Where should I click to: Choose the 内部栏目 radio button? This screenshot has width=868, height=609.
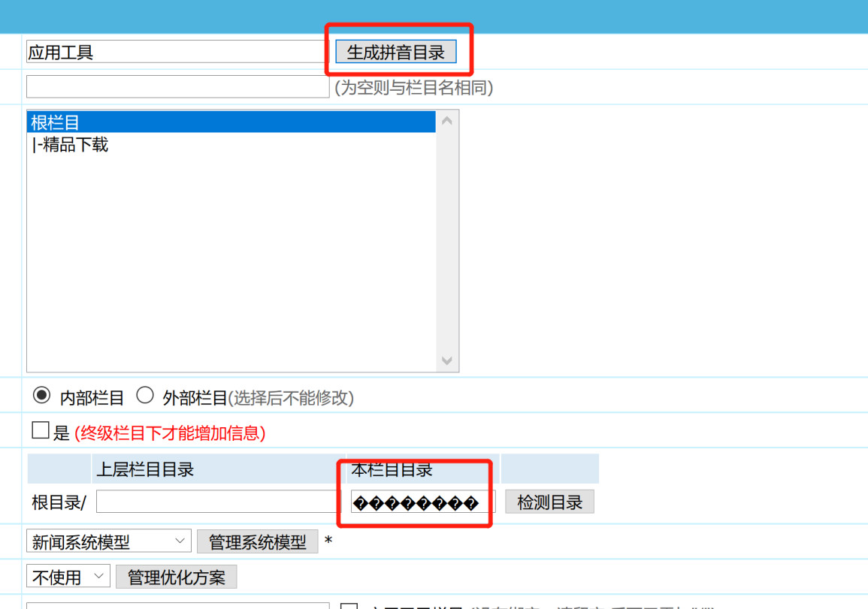(x=42, y=395)
